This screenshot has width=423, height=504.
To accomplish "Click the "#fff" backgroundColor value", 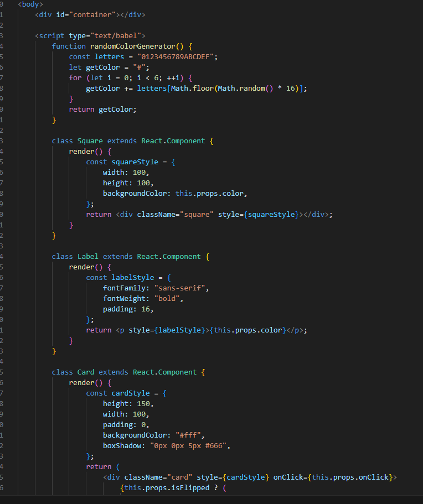I will [x=188, y=435].
